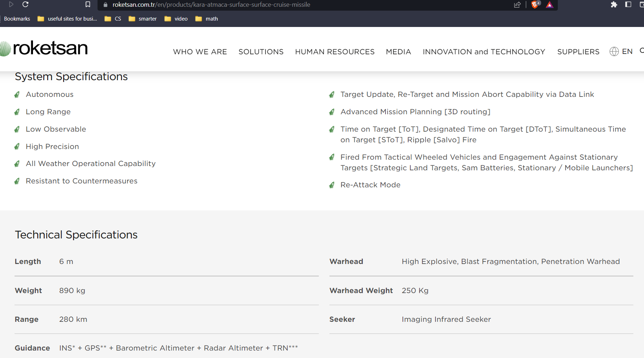This screenshot has width=644, height=358.
Task: Click the Guidance label
Action: coord(32,348)
